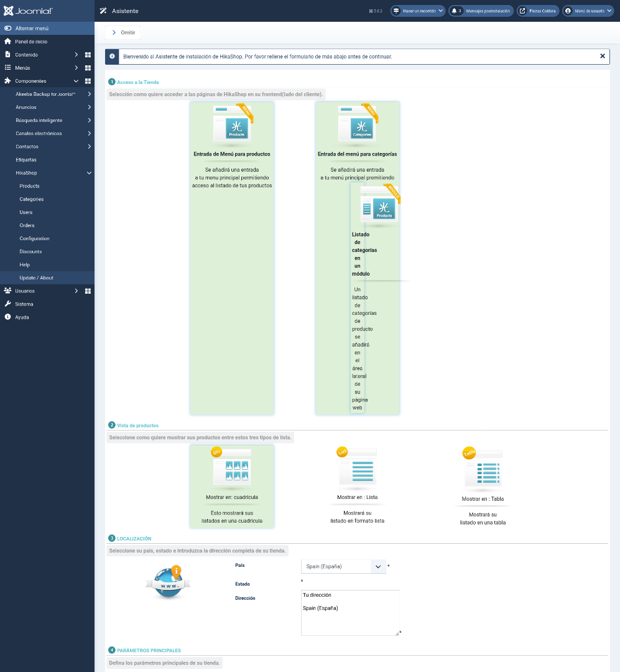Open Componentes dashboard grid icon

click(x=88, y=81)
